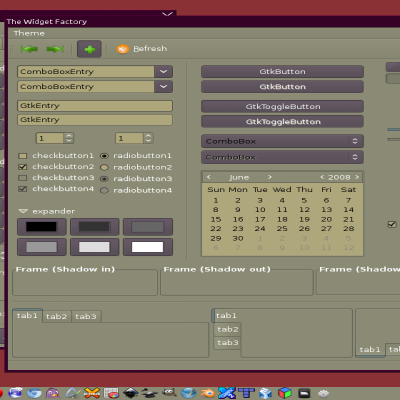Select June 25 in the calendar
Screen dimensions: 400x400
[x=282, y=229]
